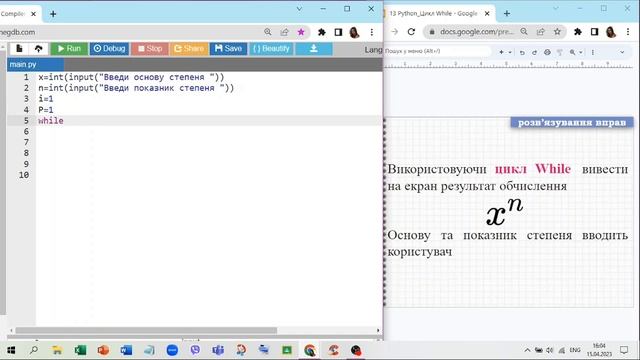Viewport: 640px width, 360px height.
Task: Click the zoom magnifier in Slides toolbar
Action: (573, 52)
